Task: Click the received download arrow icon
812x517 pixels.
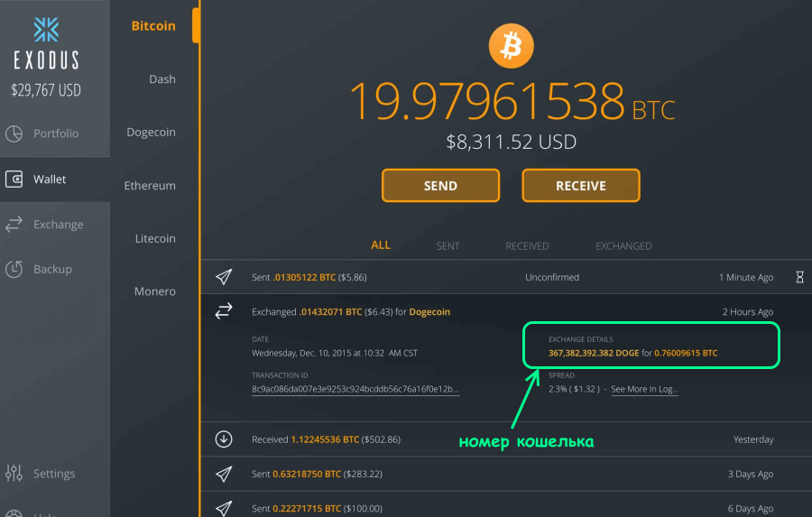Action: pyautogui.click(x=223, y=439)
